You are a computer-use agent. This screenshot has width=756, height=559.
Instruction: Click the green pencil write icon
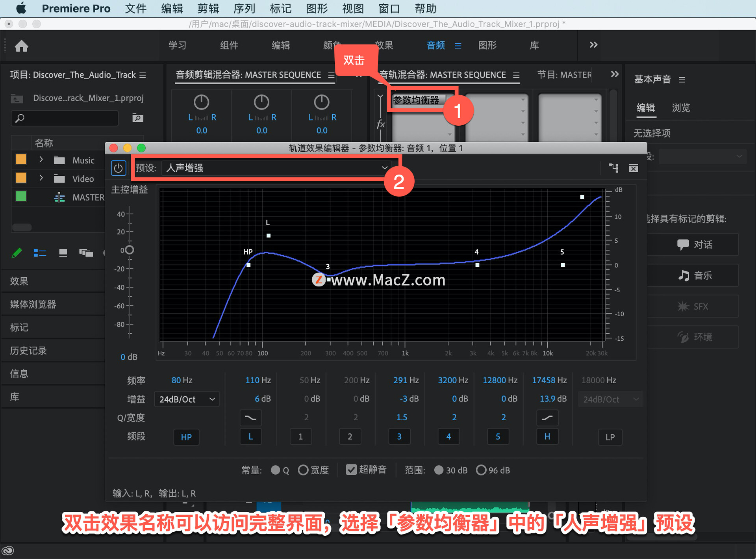click(17, 253)
